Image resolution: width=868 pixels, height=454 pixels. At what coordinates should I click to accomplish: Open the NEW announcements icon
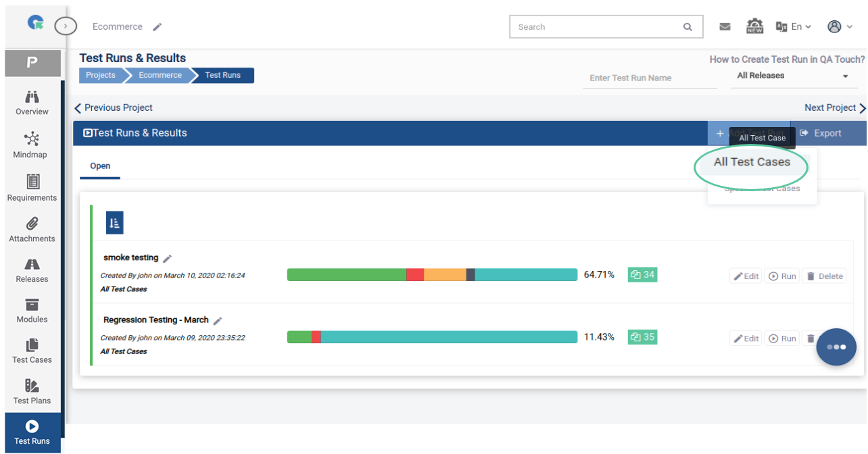[x=754, y=26]
